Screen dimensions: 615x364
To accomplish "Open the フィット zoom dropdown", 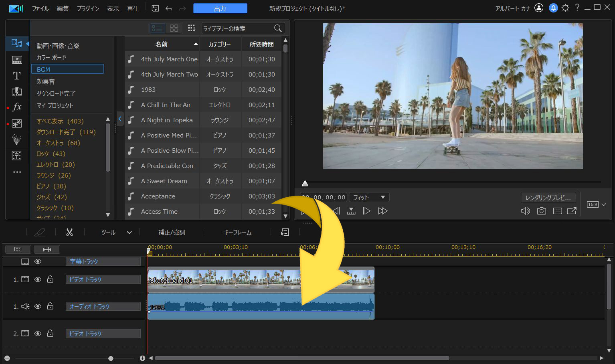I will click(x=369, y=197).
